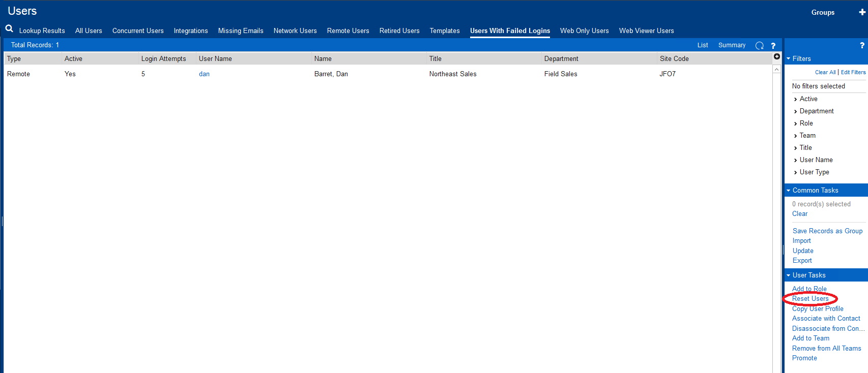Expand the User Name filter
Screen dimensions: 868x373
tap(796, 160)
